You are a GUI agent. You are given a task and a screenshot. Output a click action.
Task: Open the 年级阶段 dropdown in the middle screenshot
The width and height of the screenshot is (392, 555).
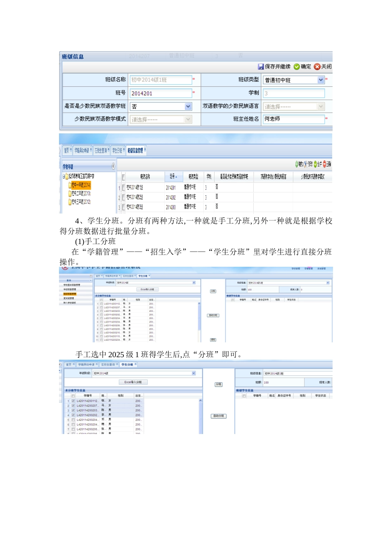tap(194, 283)
